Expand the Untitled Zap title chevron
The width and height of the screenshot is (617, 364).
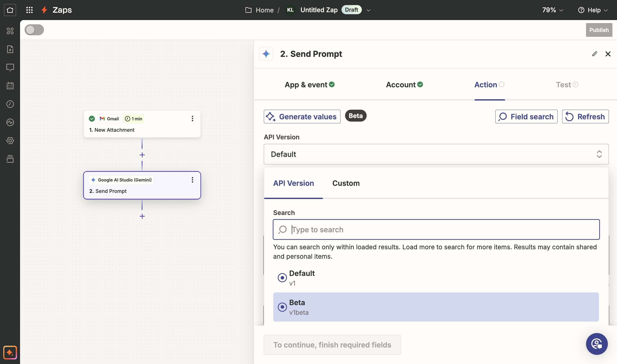pos(369,10)
